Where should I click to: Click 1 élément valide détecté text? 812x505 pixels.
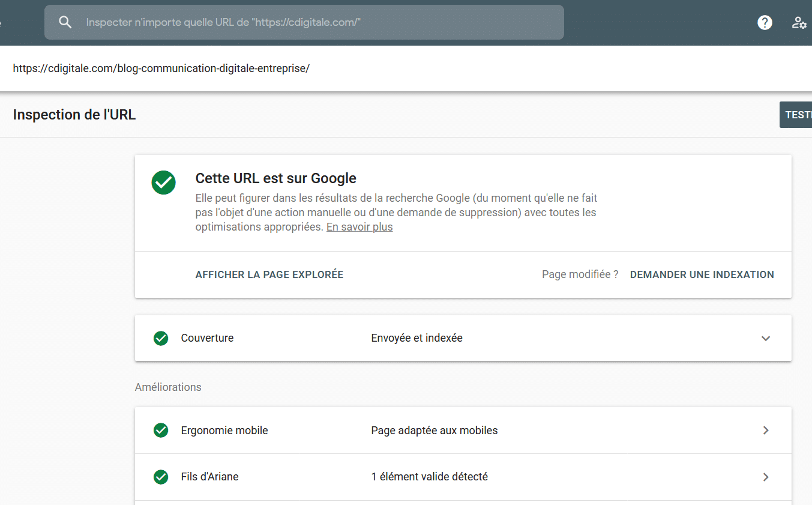point(430,477)
